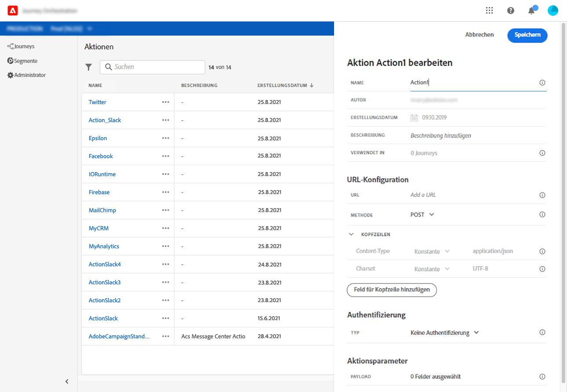Show info icon for URL field

pos(542,195)
